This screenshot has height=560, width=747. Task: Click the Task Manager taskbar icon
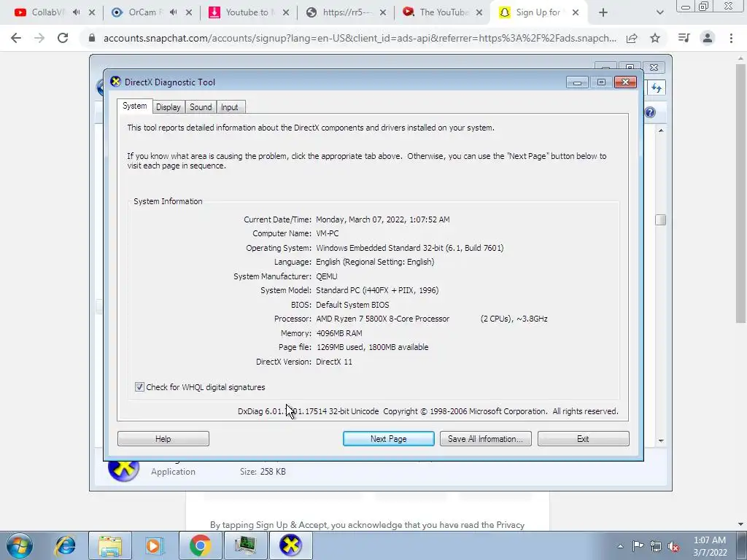click(x=245, y=545)
